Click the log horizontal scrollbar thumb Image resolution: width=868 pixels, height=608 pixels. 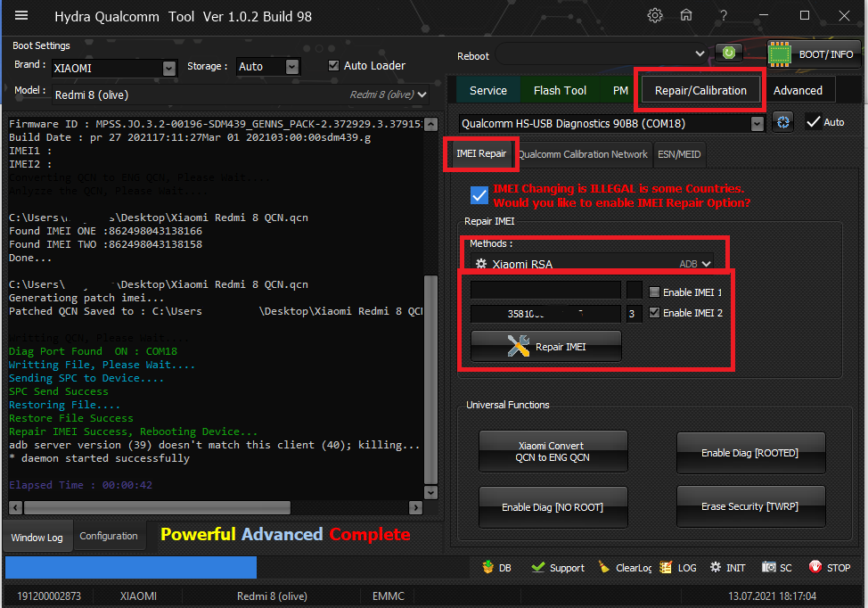pyautogui.click(x=157, y=507)
